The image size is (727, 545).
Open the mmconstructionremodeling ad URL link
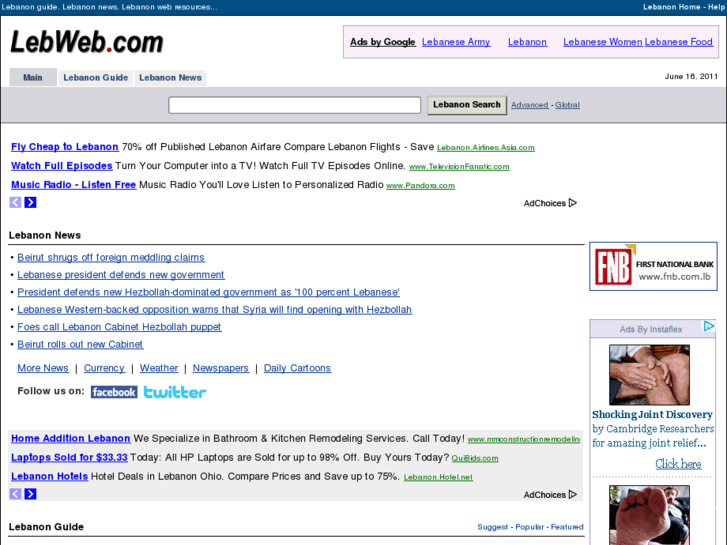(x=524, y=439)
